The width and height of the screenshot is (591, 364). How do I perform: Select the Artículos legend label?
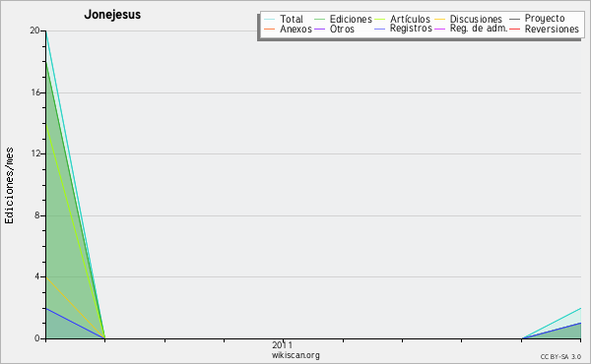click(x=410, y=19)
